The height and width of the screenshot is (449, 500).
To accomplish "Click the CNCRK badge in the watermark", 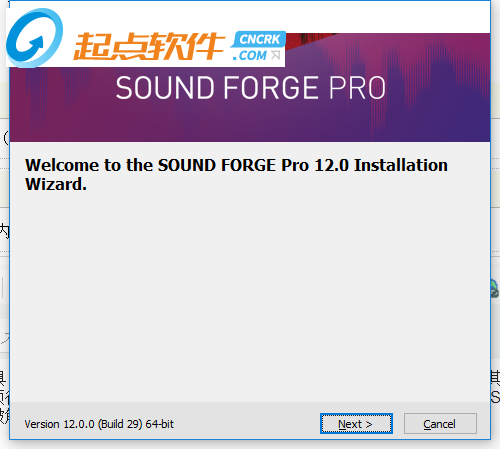I will [x=259, y=39].
